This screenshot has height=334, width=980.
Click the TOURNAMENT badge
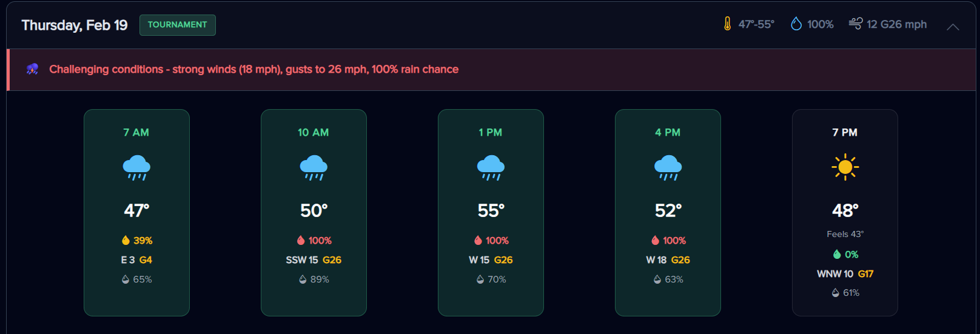pos(177,25)
